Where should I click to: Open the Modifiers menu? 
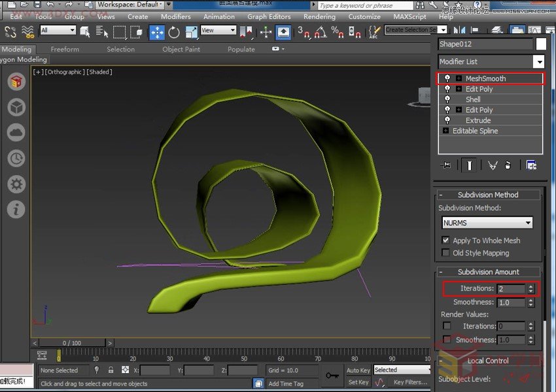[175, 16]
